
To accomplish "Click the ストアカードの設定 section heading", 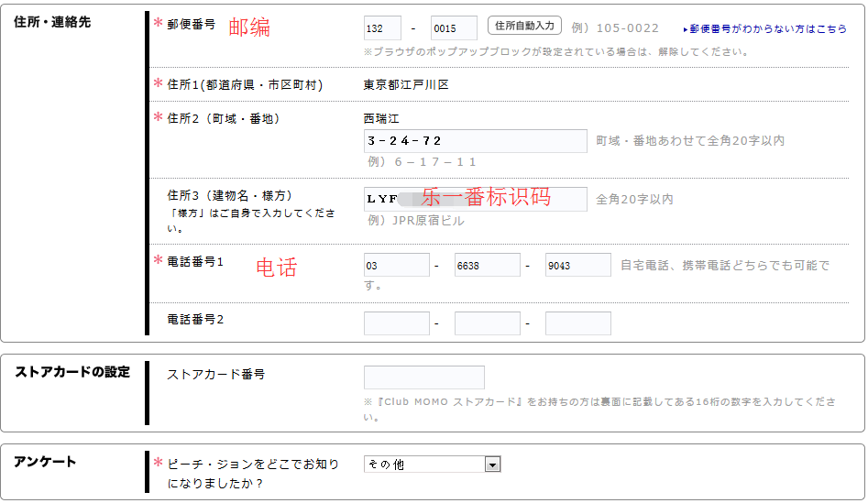I will 72,372.
